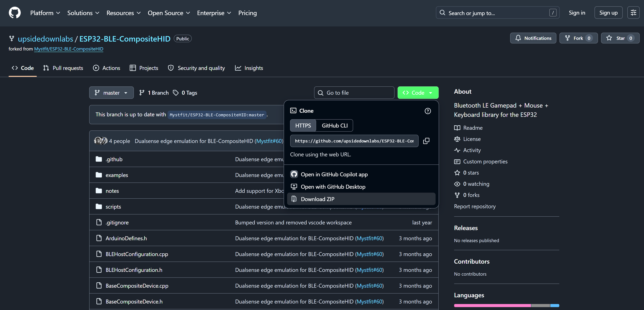Click the Sign up button
Screen dimensions: 644x310
(x=608, y=13)
